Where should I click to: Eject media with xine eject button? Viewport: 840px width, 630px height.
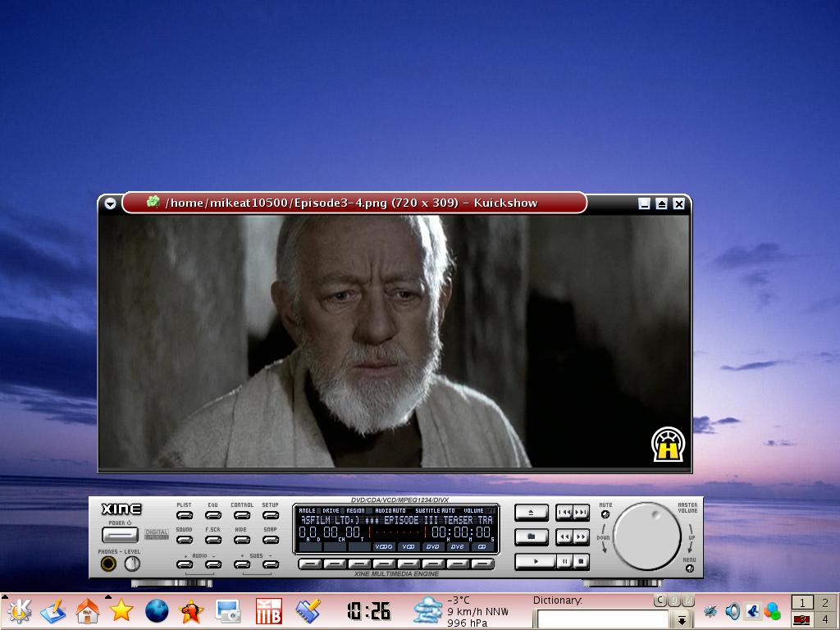coord(532,513)
